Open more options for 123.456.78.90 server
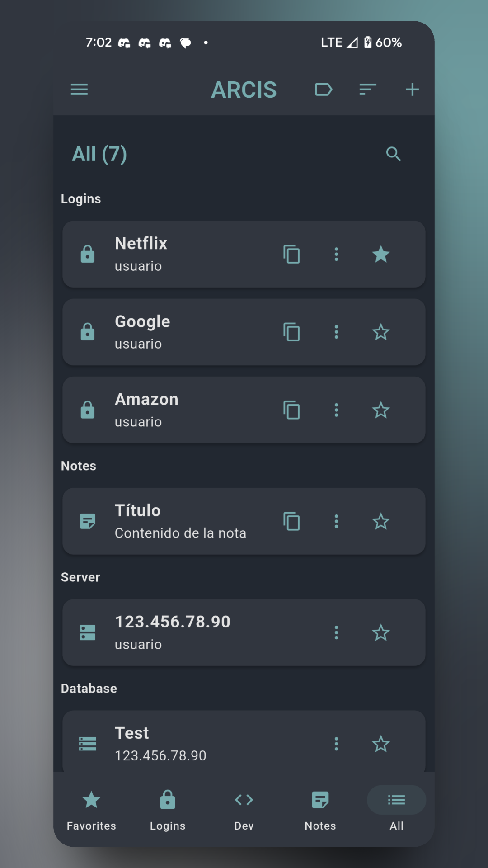This screenshot has height=868, width=488. (x=336, y=632)
